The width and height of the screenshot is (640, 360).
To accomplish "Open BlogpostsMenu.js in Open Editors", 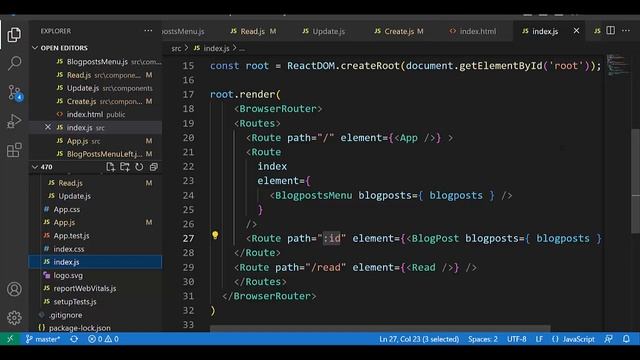I will click(96, 62).
